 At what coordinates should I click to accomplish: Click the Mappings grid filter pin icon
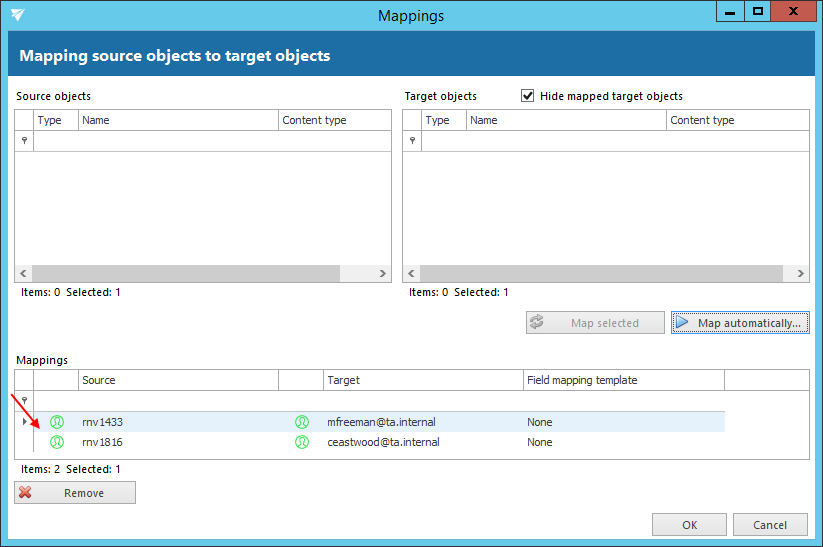tap(24, 400)
